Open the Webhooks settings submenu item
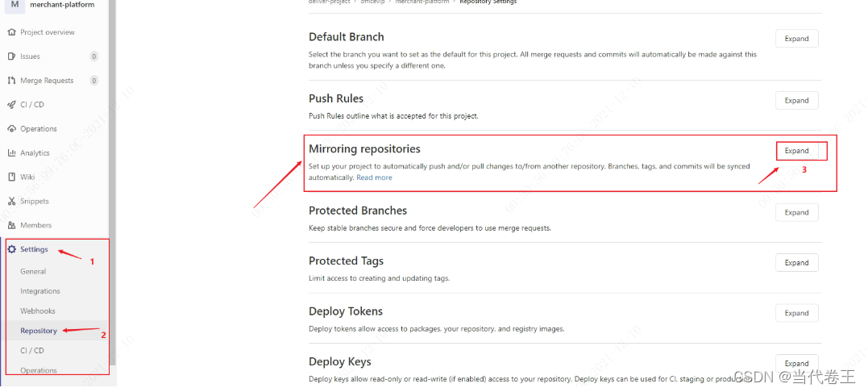 point(38,311)
